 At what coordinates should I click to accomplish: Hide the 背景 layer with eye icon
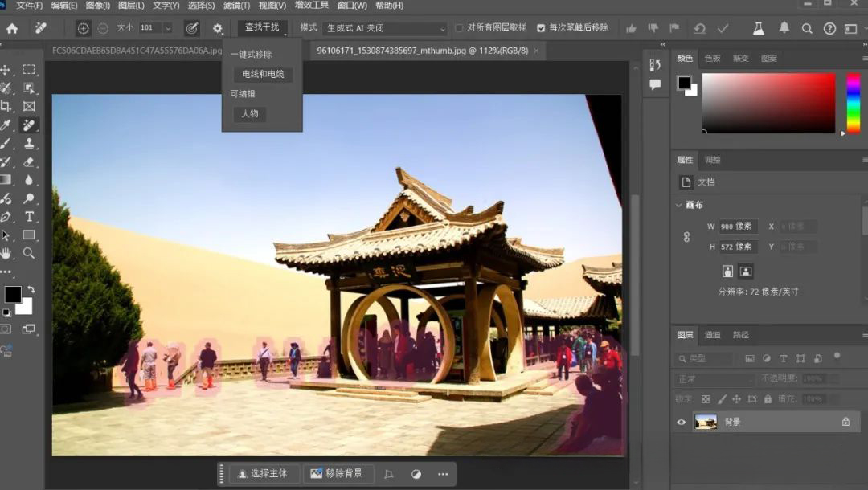pos(681,422)
